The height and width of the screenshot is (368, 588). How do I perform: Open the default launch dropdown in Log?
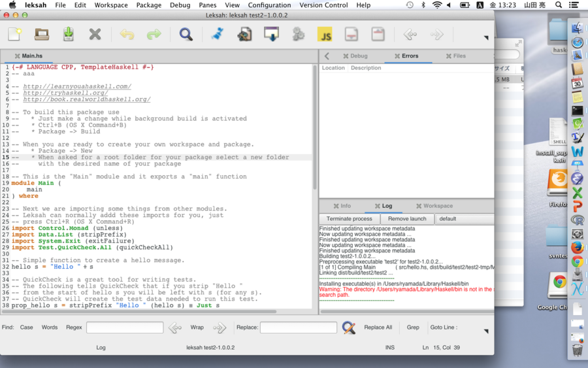pos(465,219)
